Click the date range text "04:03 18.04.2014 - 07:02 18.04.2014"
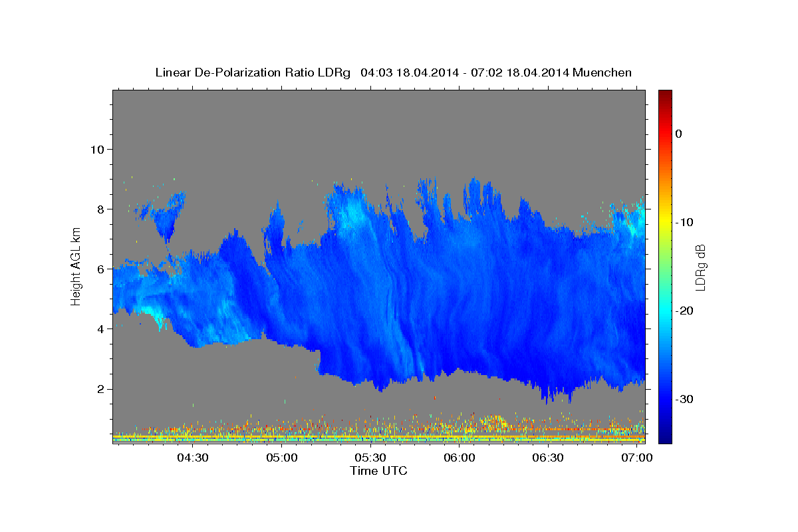 click(465, 72)
